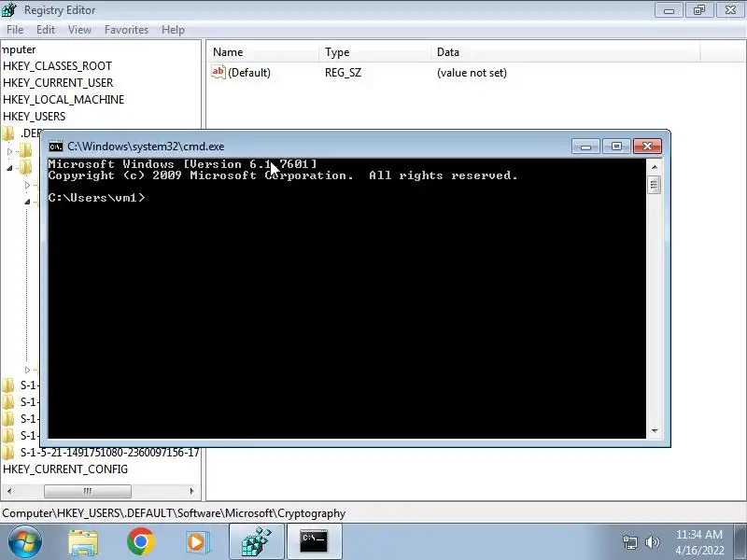Expand the collapsed key under .DEFAULT
Viewport: 747px width, 560px height.
[x=9, y=151]
